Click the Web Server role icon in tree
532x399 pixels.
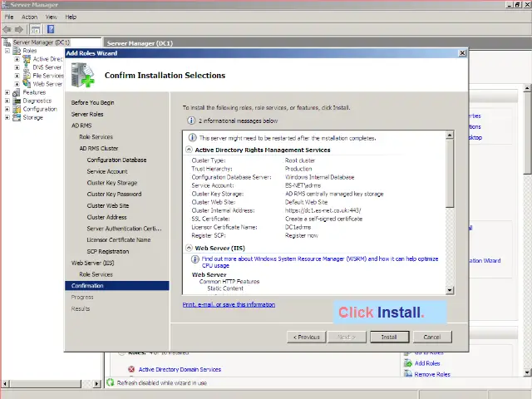[x=27, y=84]
